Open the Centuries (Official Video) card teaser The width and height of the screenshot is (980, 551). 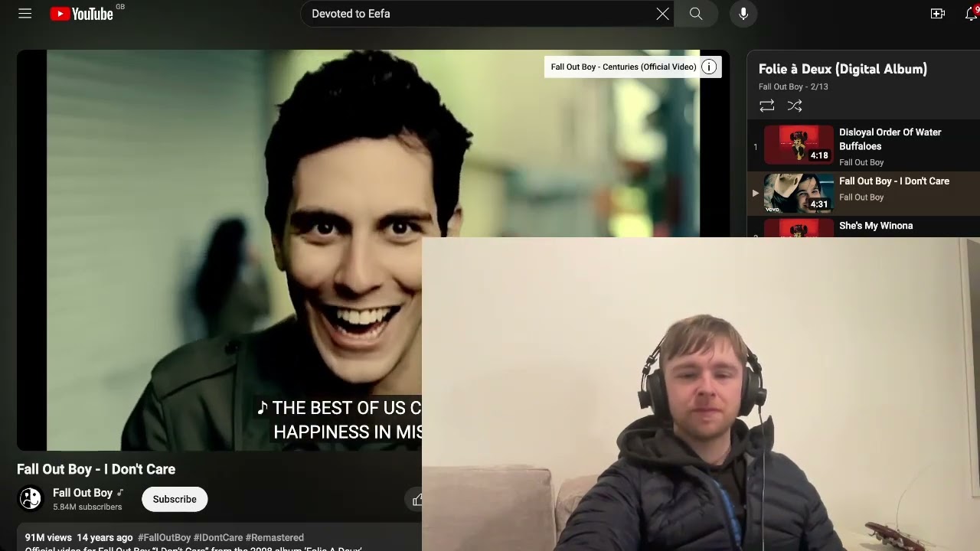click(x=623, y=67)
